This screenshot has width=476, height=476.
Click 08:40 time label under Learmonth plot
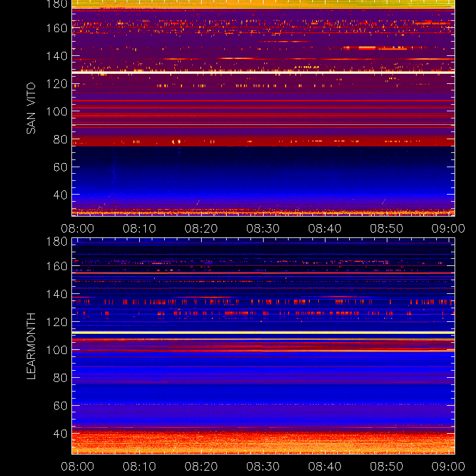click(x=325, y=466)
